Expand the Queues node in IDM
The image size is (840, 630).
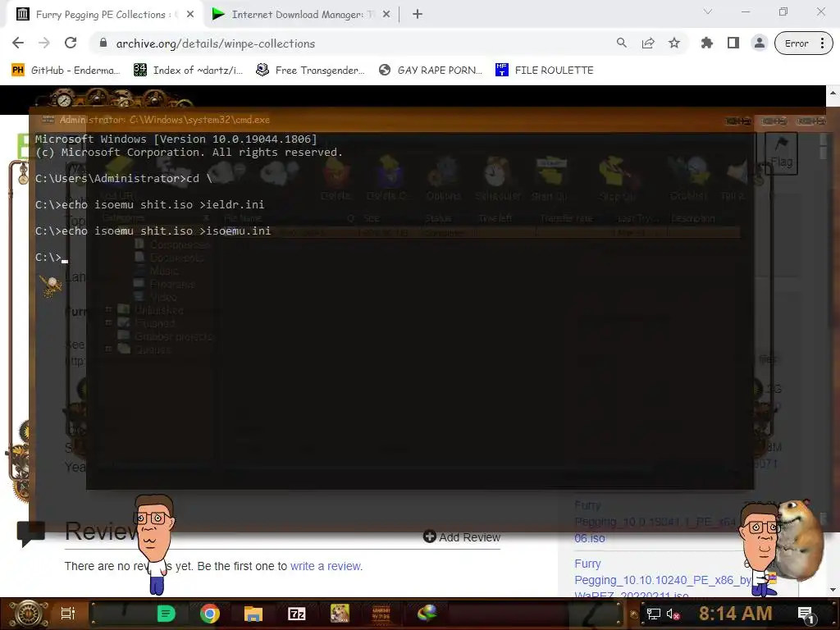(x=109, y=349)
